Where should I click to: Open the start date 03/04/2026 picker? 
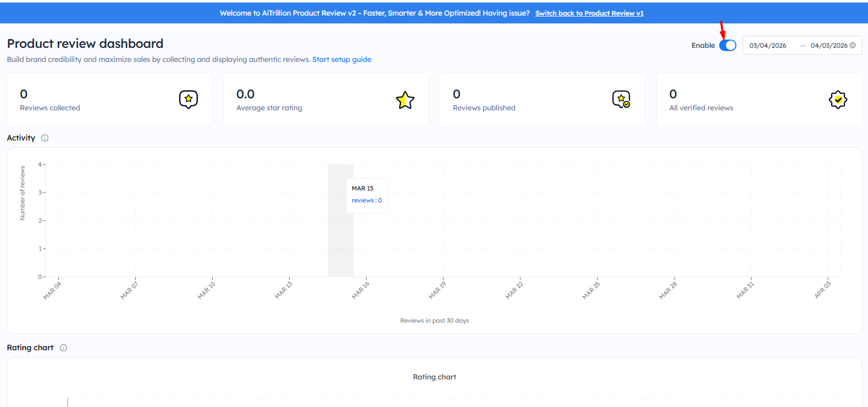[x=768, y=46]
